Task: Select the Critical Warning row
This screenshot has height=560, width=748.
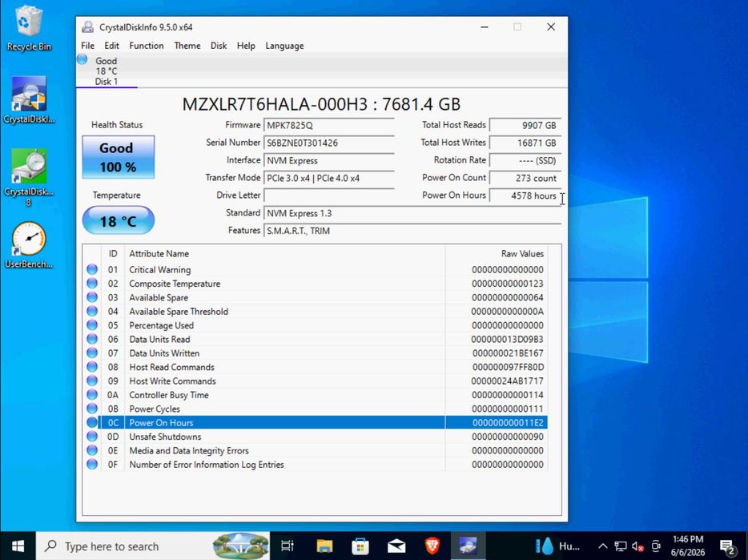Action: coord(316,270)
